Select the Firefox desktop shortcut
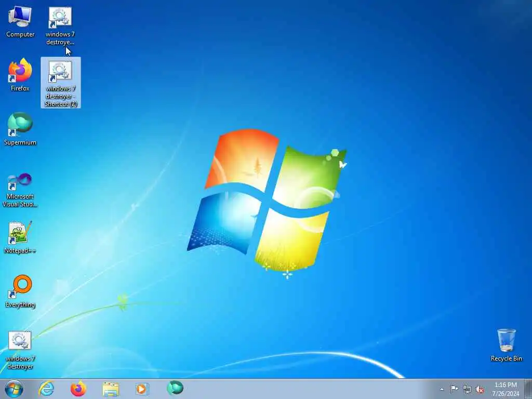The width and height of the screenshot is (532, 399). coord(20,75)
